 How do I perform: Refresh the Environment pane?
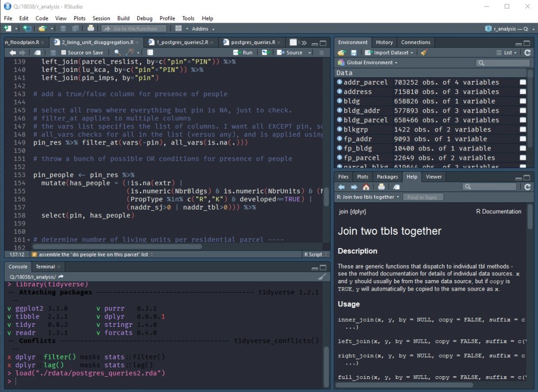coord(527,53)
